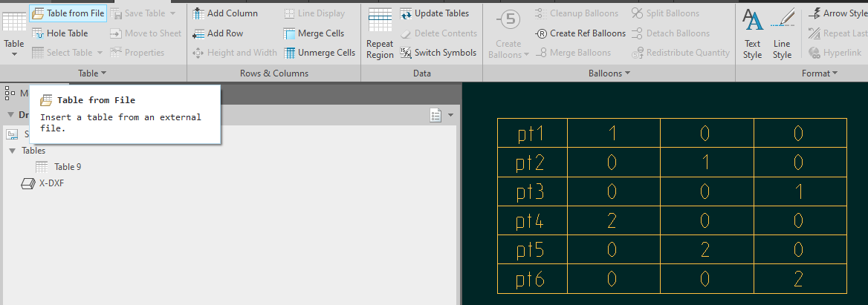Image resolution: width=868 pixels, height=305 pixels.
Task: Click the Add Row icon
Action: pos(198,33)
